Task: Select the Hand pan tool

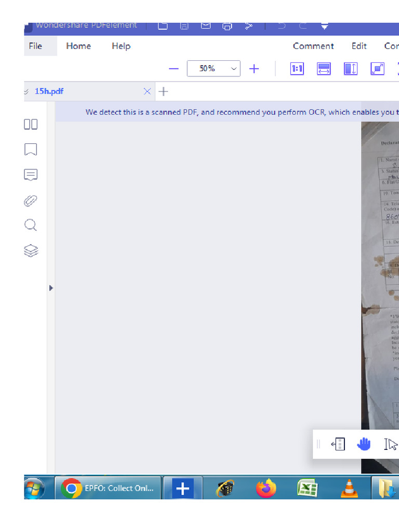Action: point(364,444)
